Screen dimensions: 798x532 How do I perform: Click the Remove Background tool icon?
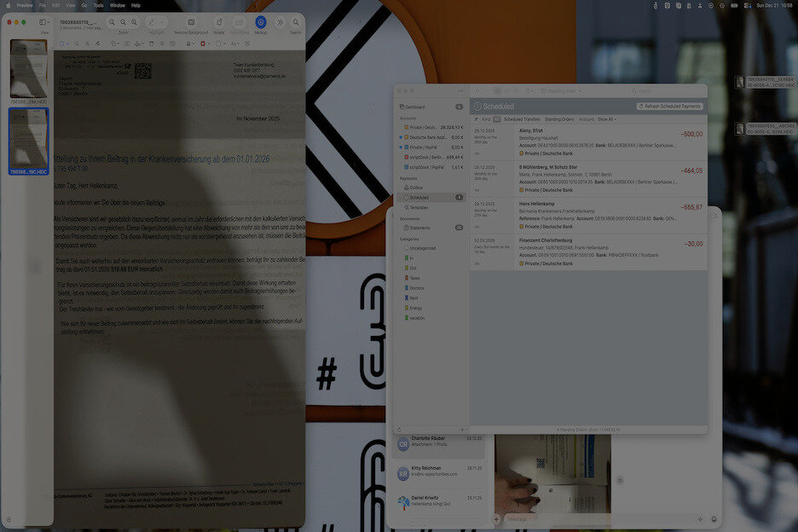click(191, 22)
